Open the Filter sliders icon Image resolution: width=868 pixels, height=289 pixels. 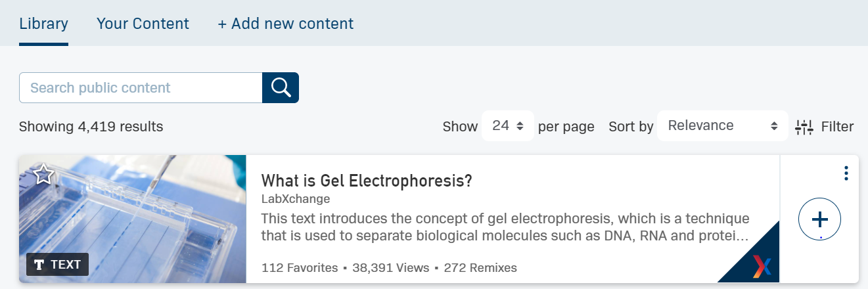pyautogui.click(x=804, y=127)
